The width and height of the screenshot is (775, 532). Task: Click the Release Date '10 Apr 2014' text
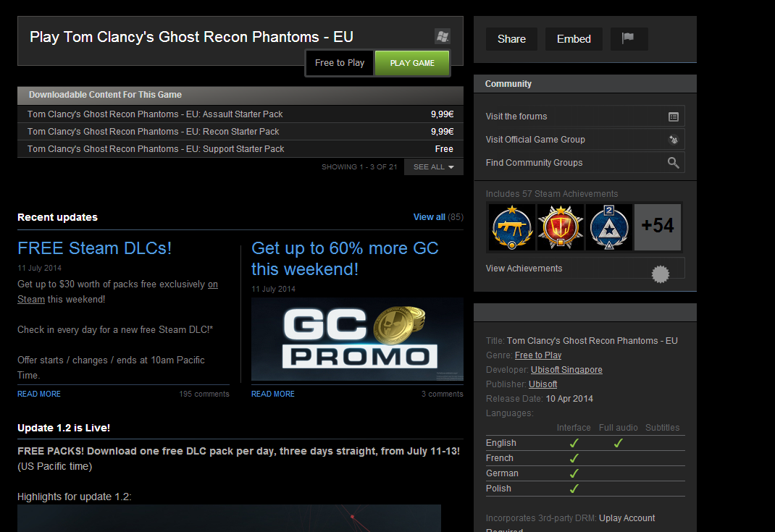pos(569,399)
